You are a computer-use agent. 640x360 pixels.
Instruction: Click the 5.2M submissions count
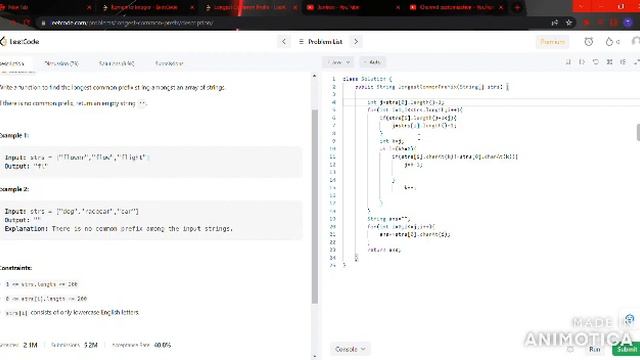(91, 345)
